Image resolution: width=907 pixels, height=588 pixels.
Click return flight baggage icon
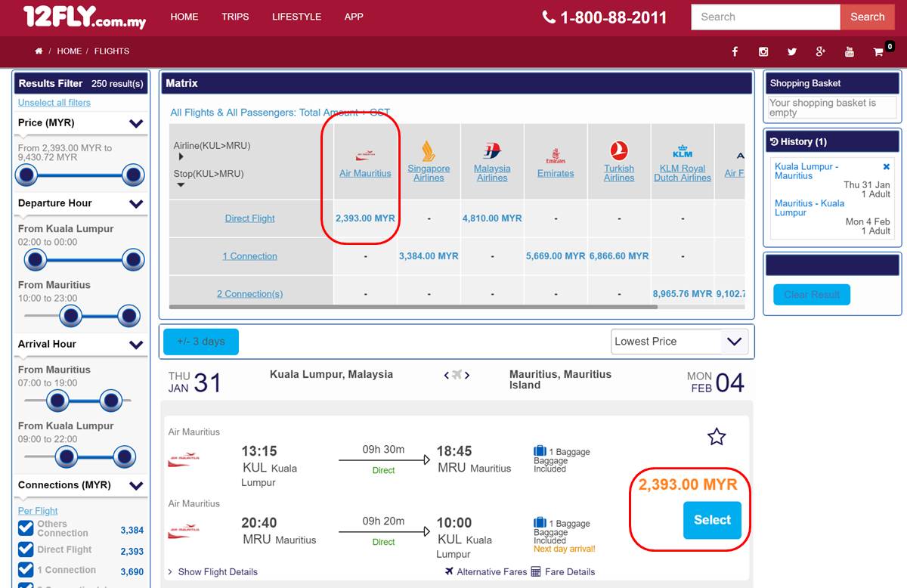point(540,523)
